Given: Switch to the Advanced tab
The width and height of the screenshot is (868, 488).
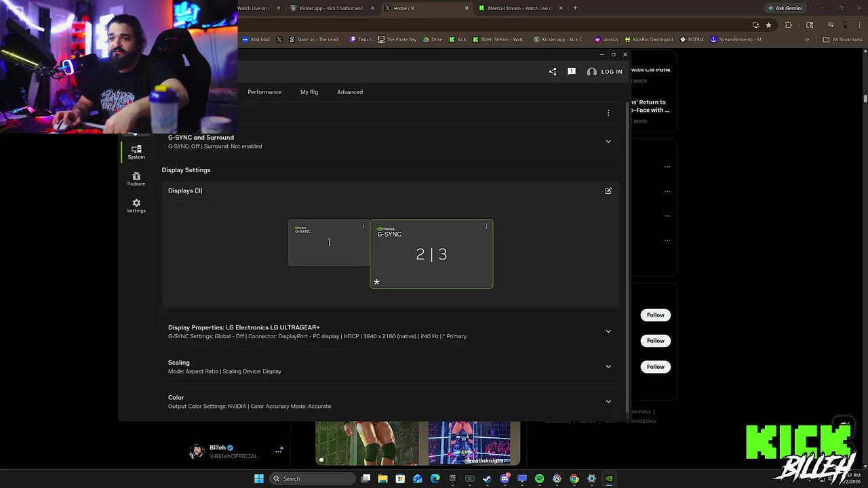Looking at the screenshot, I should (x=350, y=92).
